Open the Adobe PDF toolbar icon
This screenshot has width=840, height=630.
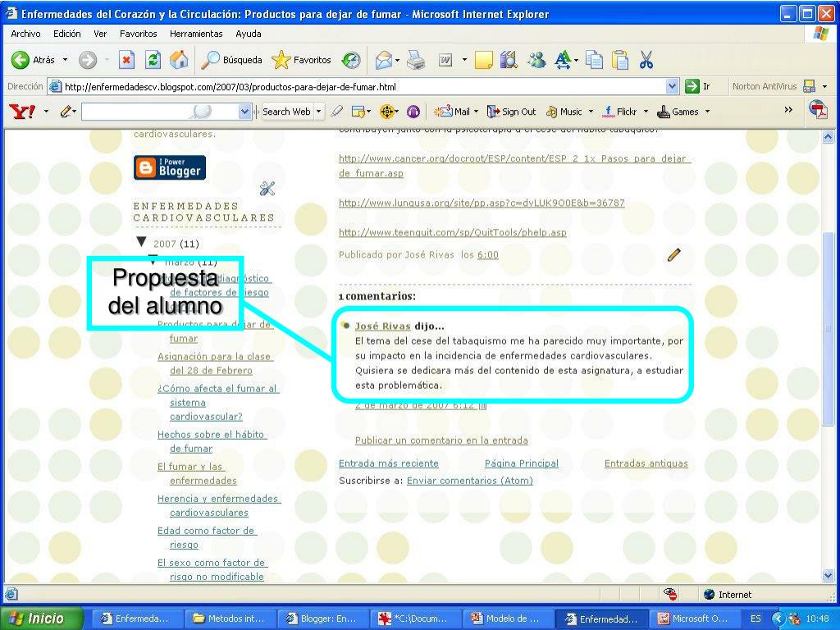[818, 110]
